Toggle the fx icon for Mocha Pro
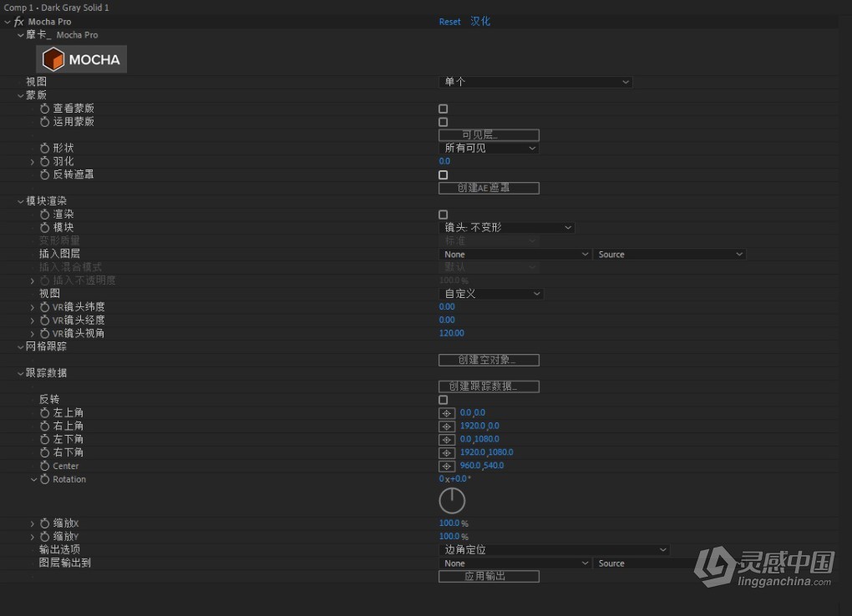 (x=19, y=22)
